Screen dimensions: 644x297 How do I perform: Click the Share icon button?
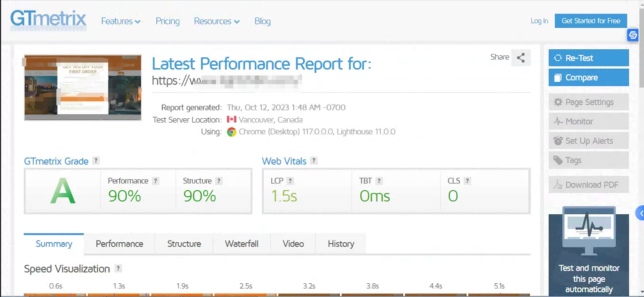coord(521,58)
